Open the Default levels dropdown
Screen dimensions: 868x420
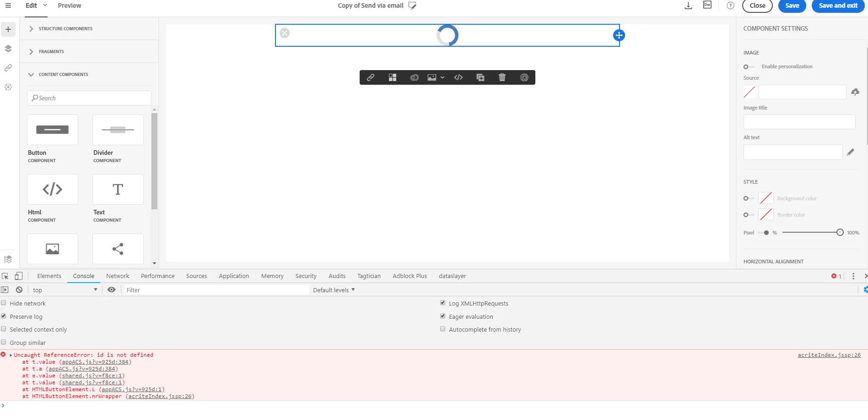coord(334,290)
